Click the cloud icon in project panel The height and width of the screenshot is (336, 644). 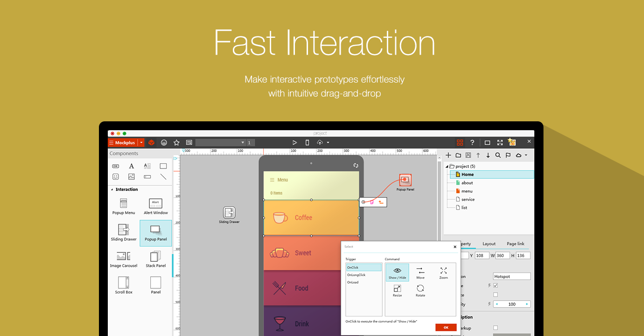[x=518, y=155]
